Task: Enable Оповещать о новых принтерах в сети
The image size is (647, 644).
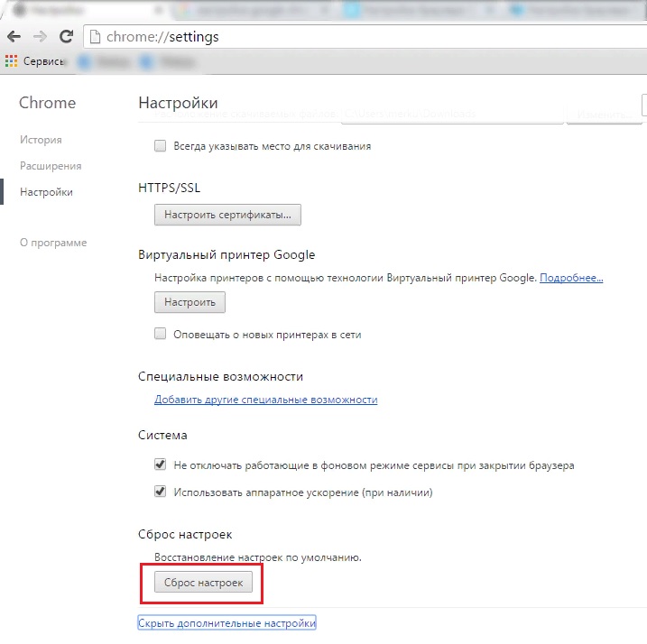Action: [160, 334]
